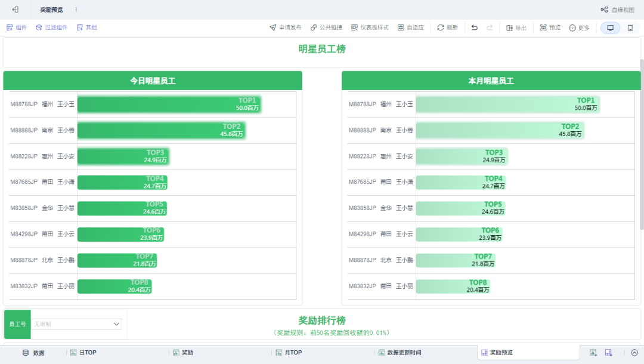Click 申请发布 publish request
Viewport: 644px width, 364px height.
pos(286,27)
